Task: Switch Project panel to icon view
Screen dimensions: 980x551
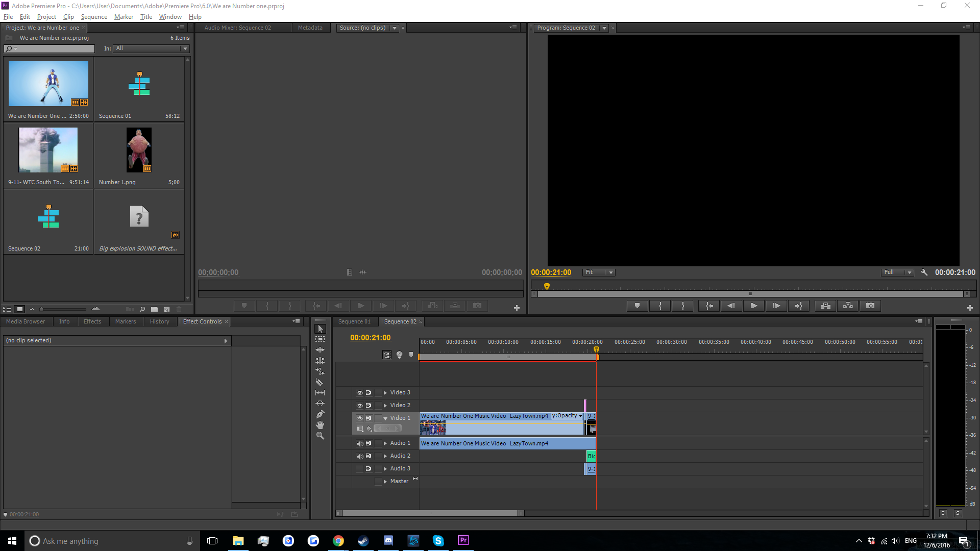Action: pos(20,309)
